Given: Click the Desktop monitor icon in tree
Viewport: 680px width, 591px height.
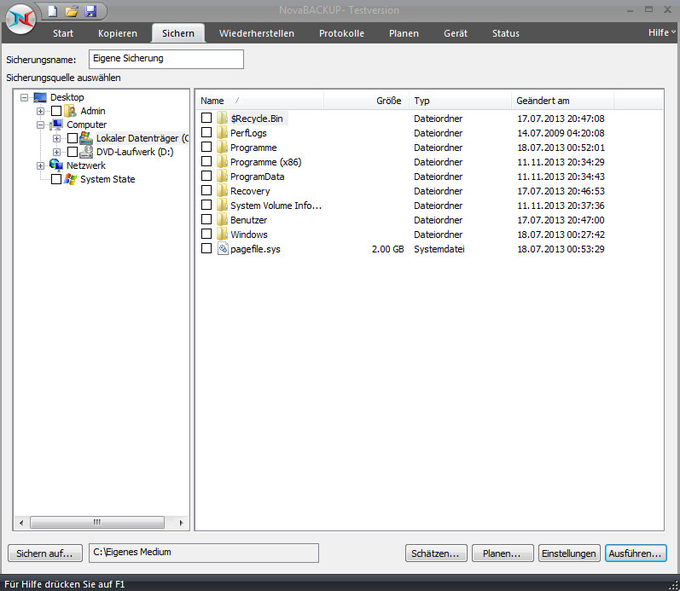Looking at the screenshot, I should click(x=40, y=98).
